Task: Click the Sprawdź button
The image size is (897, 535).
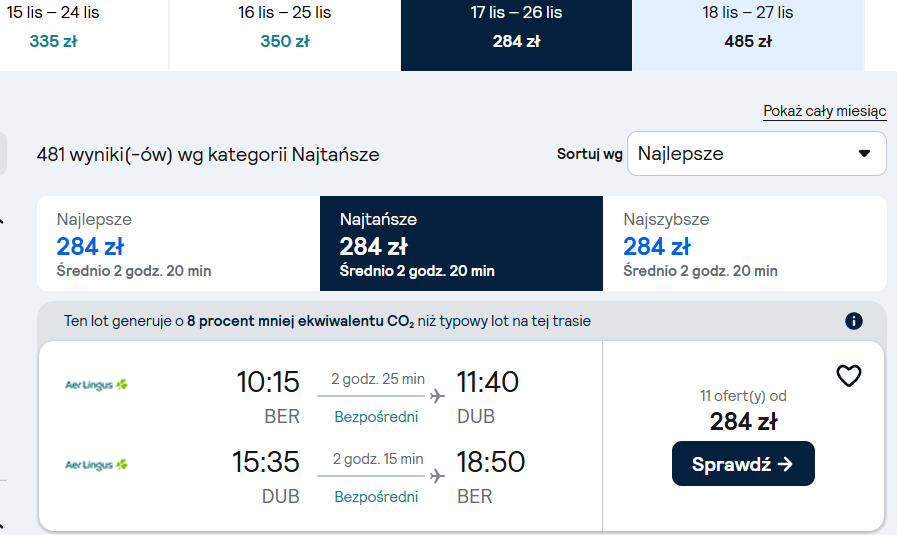Action: [743, 463]
